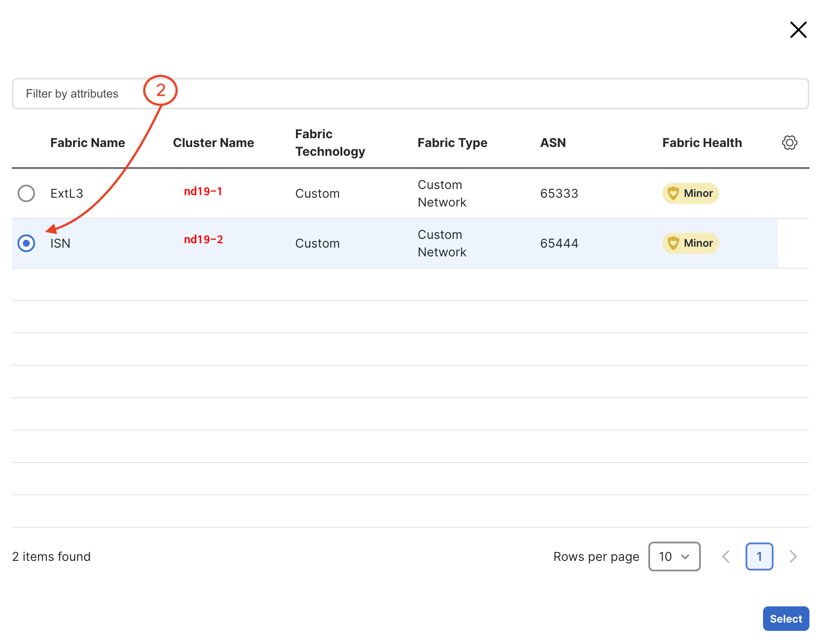Sort by ASN column header
The width and height of the screenshot is (823, 644).
click(553, 143)
